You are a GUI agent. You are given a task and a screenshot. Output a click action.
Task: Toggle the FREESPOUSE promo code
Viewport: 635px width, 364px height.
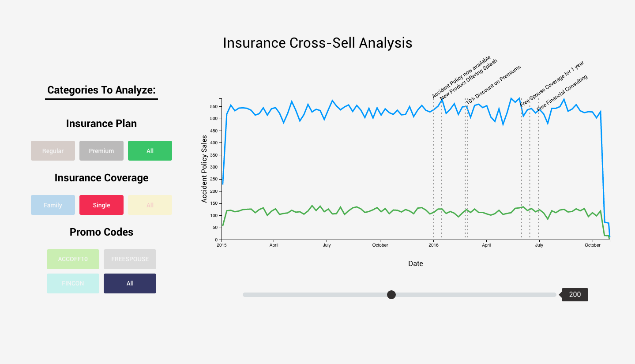click(130, 259)
